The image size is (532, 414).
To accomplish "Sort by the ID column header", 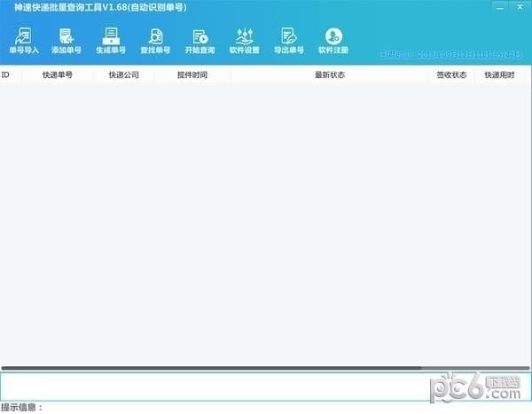I will tap(11, 74).
